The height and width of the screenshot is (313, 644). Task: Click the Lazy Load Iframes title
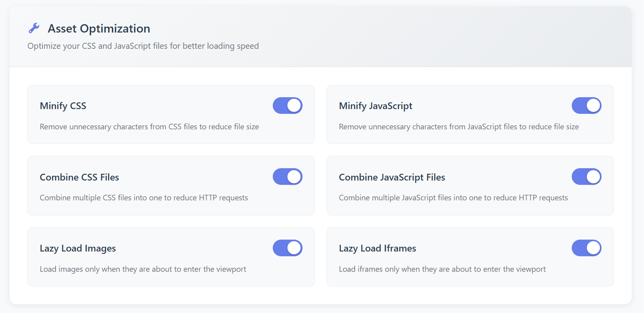pyautogui.click(x=378, y=248)
